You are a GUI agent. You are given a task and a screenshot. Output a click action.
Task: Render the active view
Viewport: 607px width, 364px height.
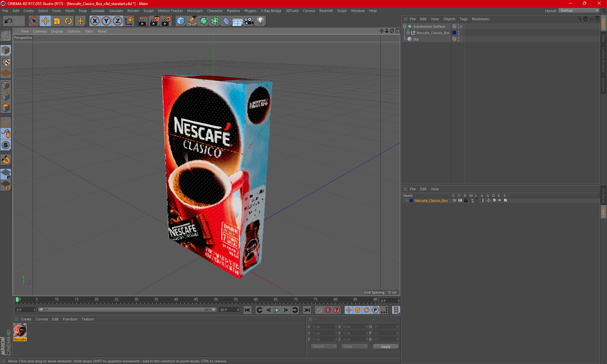pyautogui.click(x=143, y=21)
